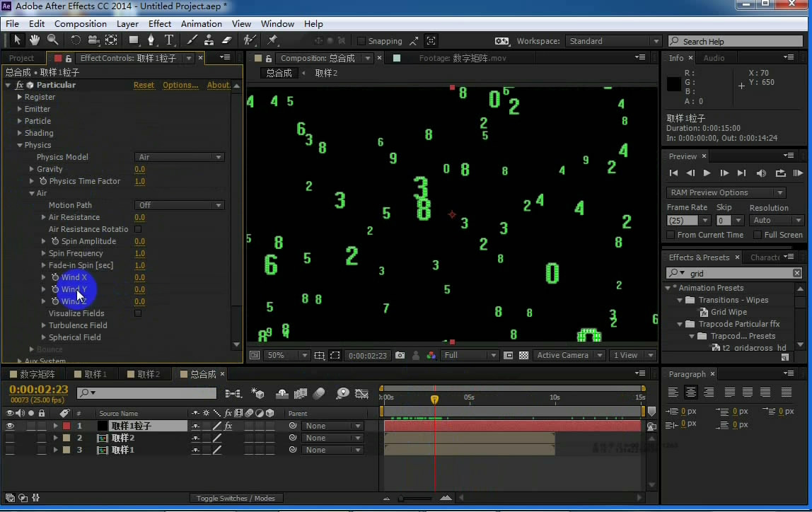Screen dimensions: 812x512
Task: Open parent dropdown for layer 取样2
Action: (x=332, y=438)
